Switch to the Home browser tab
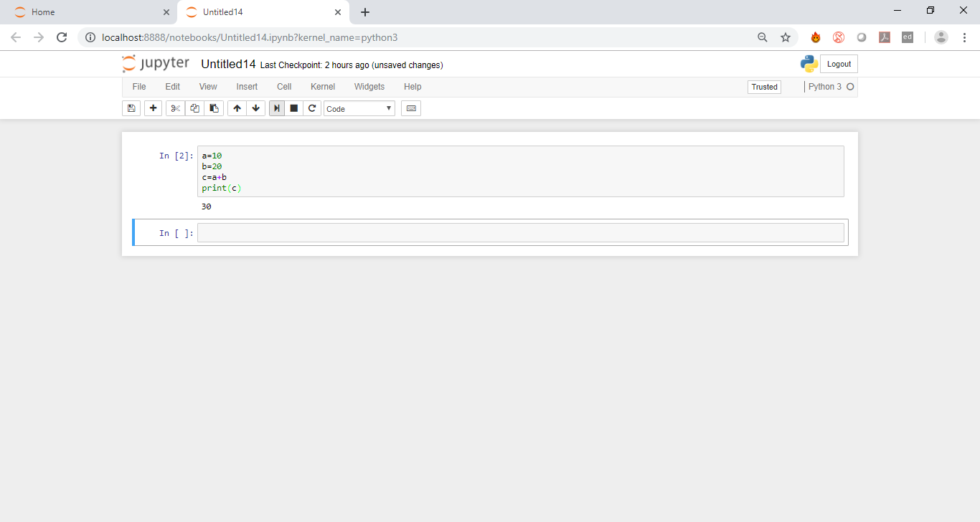This screenshot has height=522, width=980. [x=89, y=12]
